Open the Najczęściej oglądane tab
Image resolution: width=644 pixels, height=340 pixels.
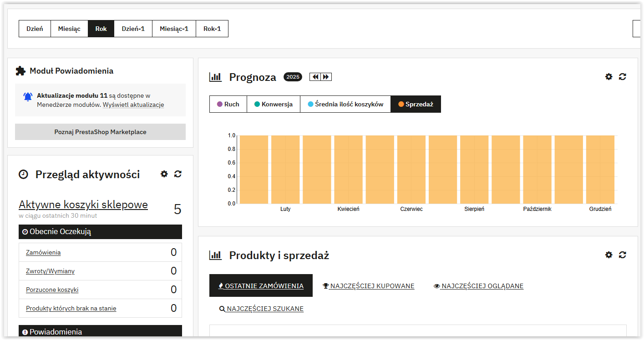click(478, 286)
